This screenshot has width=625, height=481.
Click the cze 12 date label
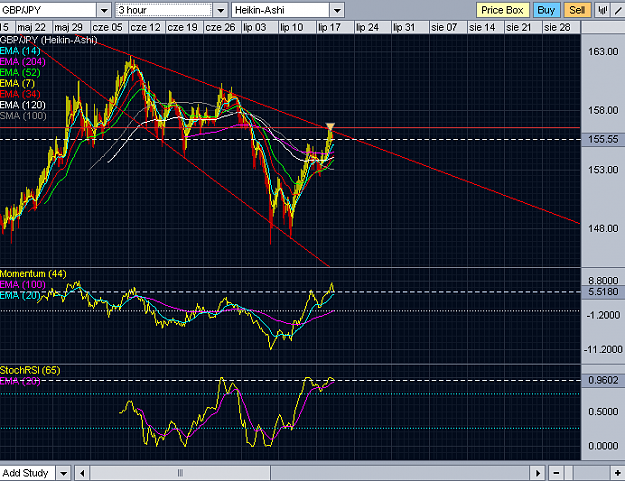point(145,27)
